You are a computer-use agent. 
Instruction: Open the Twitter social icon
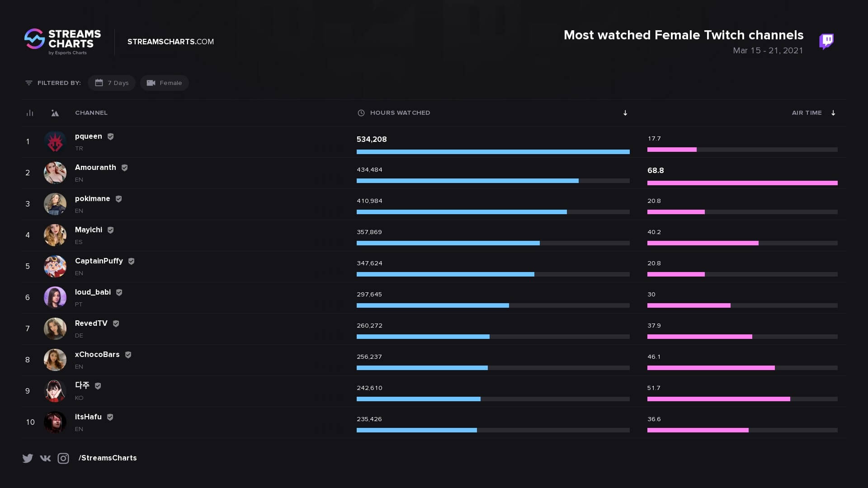pyautogui.click(x=28, y=458)
